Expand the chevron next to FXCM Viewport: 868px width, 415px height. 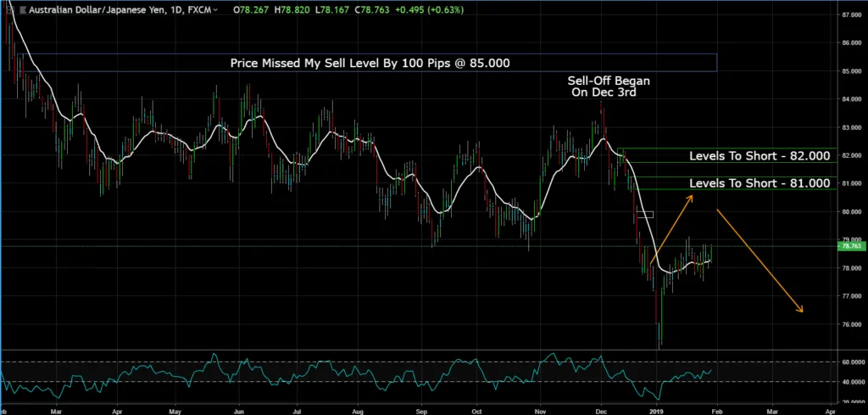tap(215, 10)
